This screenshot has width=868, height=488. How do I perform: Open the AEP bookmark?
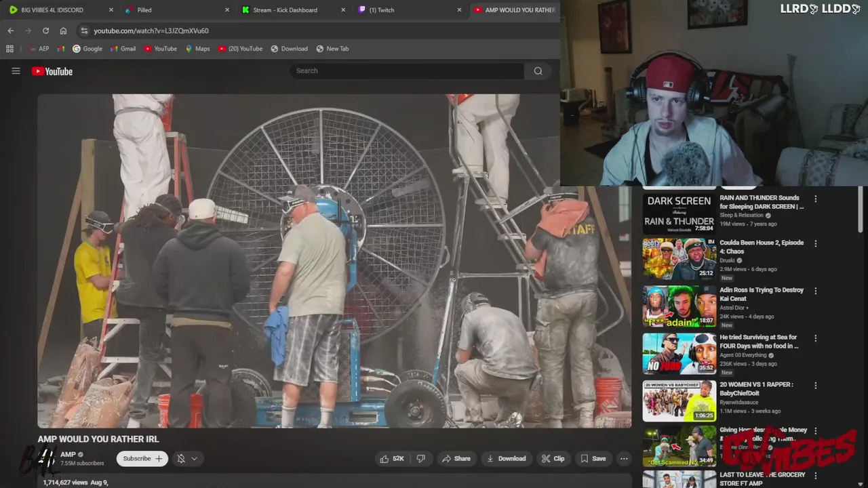click(39, 49)
